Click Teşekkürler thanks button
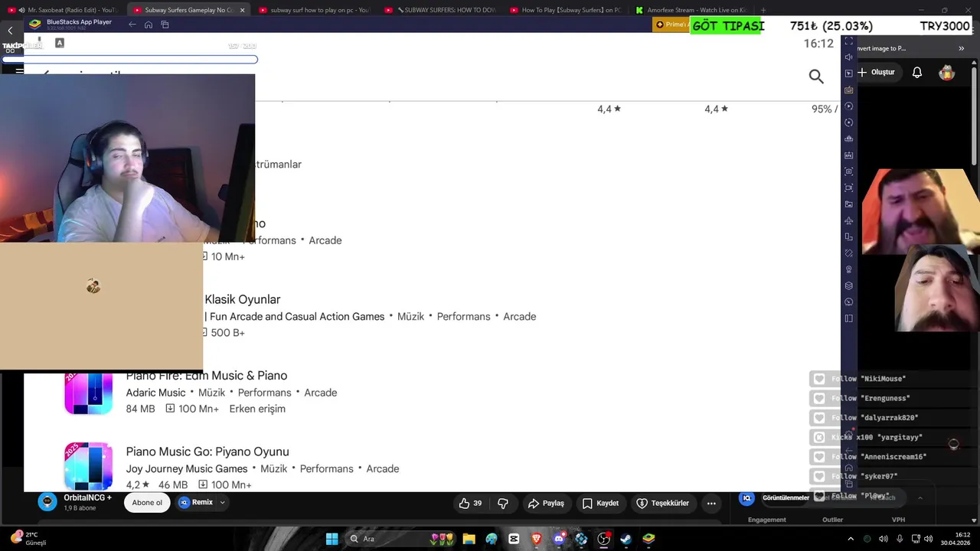The image size is (980, 551). tap(663, 503)
